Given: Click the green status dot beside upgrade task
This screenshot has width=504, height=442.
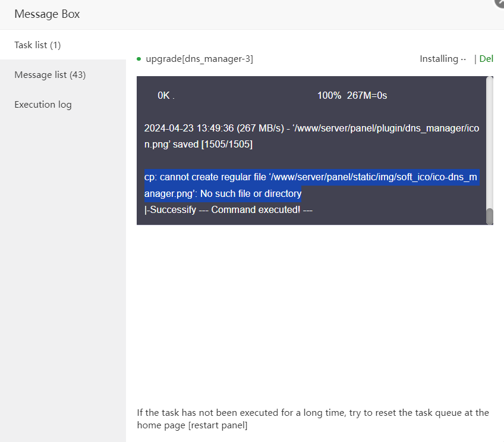Looking at the screenshot, I should point(138,59).
